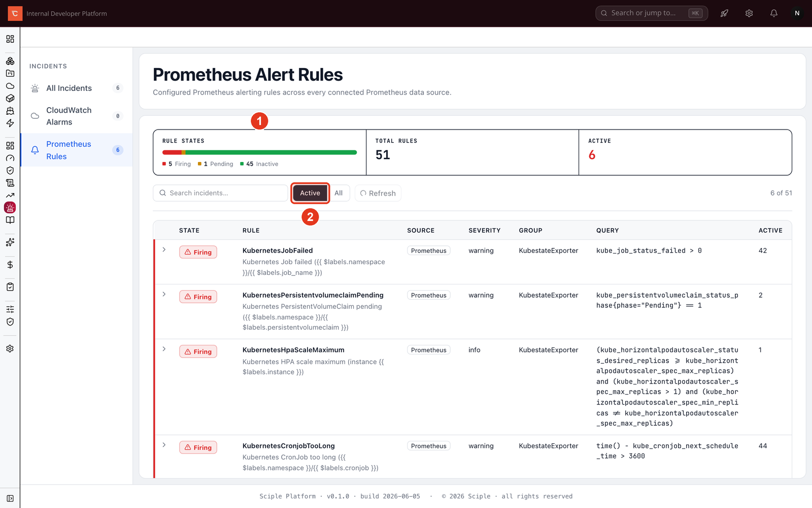Open the sparkles AI rail icon

[10, 242]
